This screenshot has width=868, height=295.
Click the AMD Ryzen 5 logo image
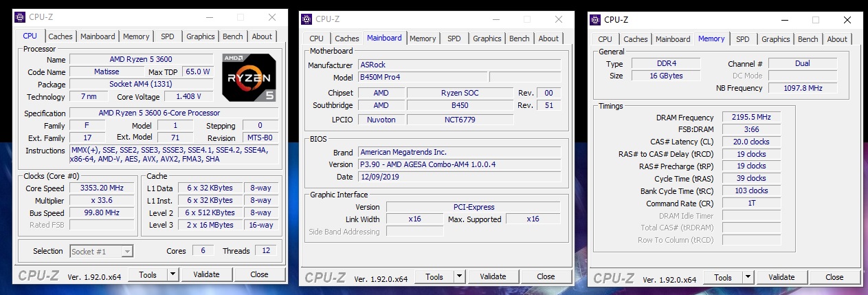249,77
